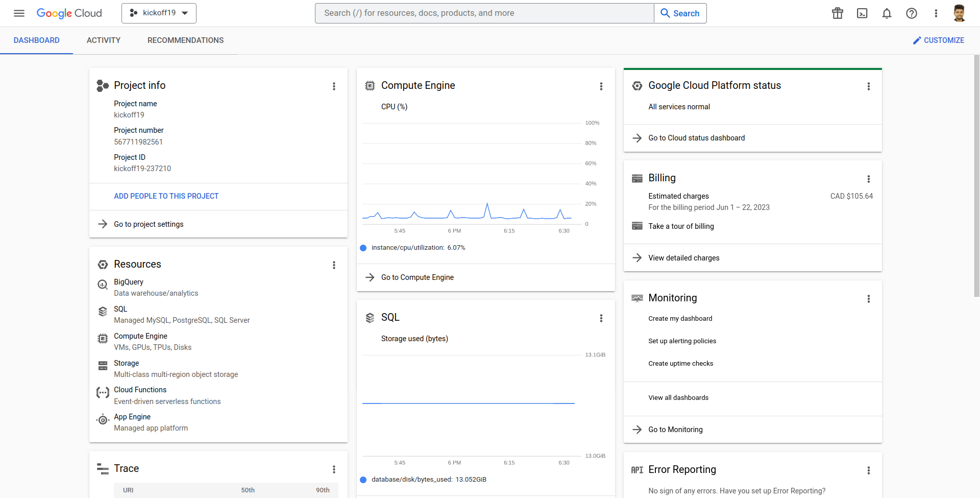Screen dimensions: 980x498
Task: Open Billing card options menu
Action: [869, 179]
